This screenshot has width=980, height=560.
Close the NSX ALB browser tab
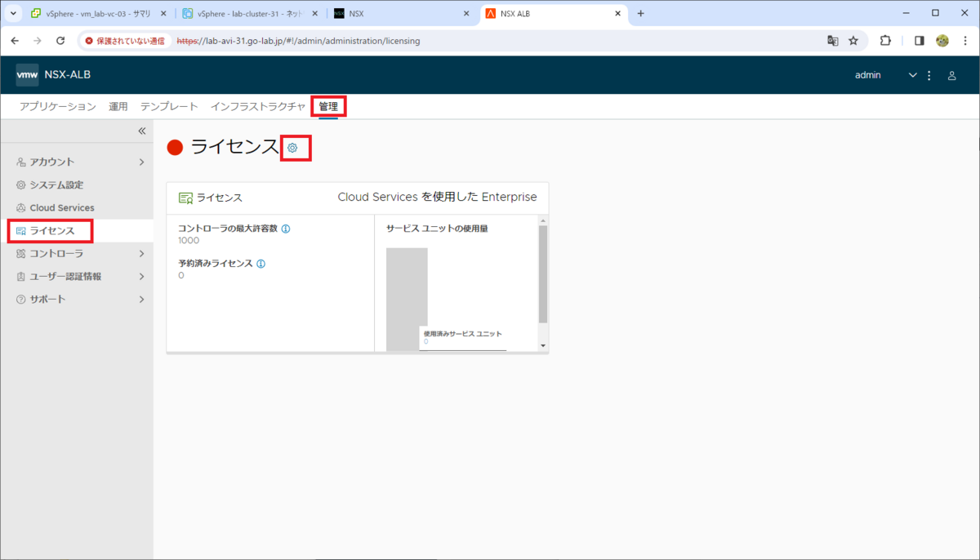point(617,13)
